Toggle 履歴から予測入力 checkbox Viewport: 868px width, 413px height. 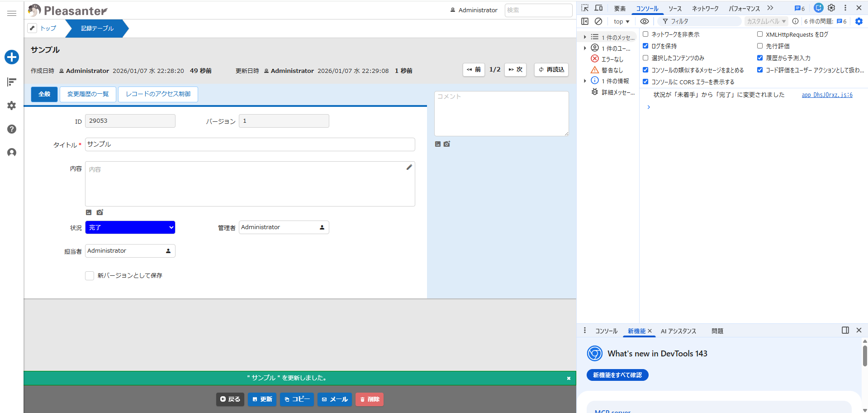click(x=760, y=58)
